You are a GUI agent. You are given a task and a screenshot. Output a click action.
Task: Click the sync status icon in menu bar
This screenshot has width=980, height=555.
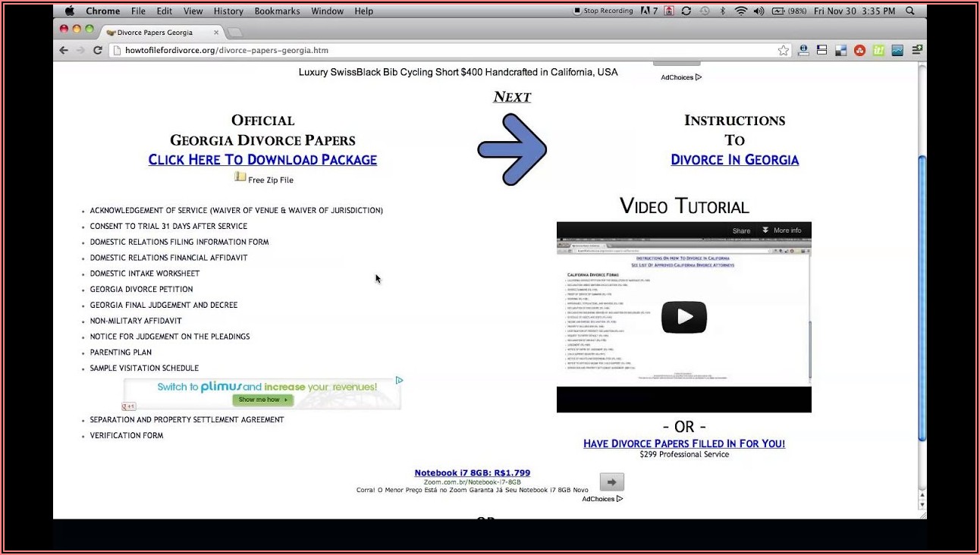(x=686, y=11)
